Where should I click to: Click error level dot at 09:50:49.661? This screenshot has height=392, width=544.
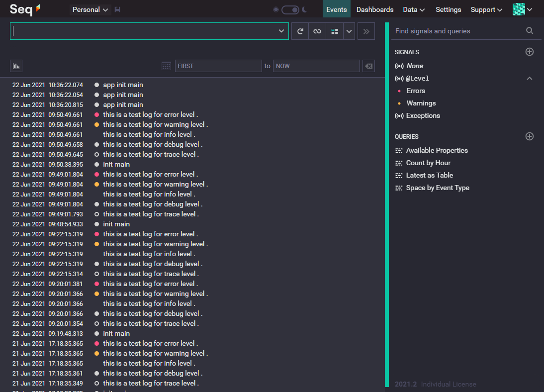coord(97,115)
